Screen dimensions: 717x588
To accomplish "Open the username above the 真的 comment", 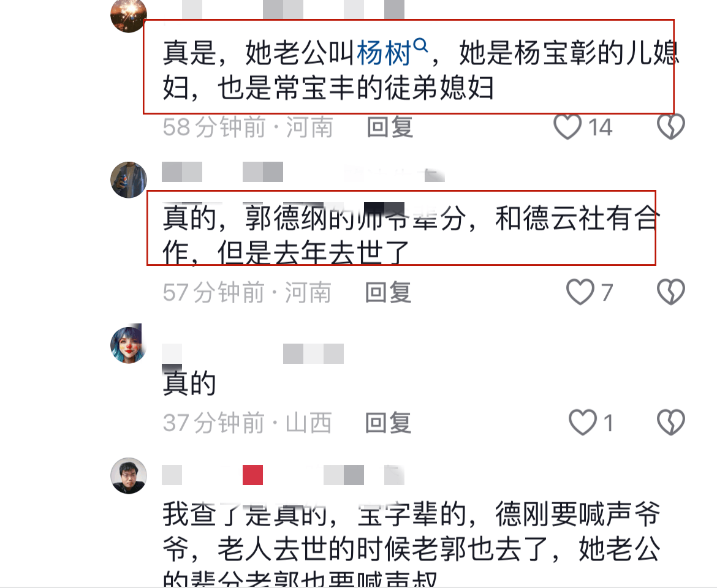I will pos(253,353).
